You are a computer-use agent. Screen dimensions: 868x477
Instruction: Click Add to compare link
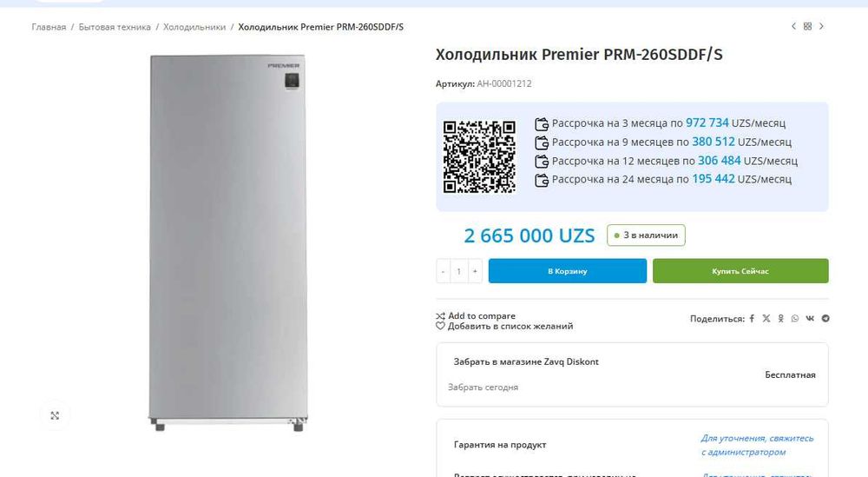[476, 315]
